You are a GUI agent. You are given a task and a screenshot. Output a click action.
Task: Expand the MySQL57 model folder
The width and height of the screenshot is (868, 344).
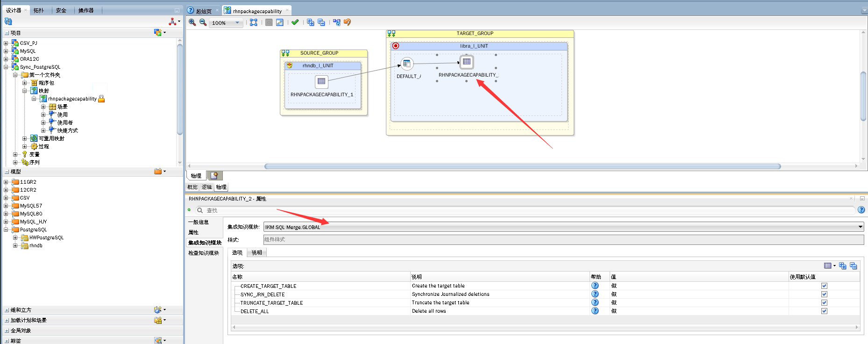click(6, 206)
